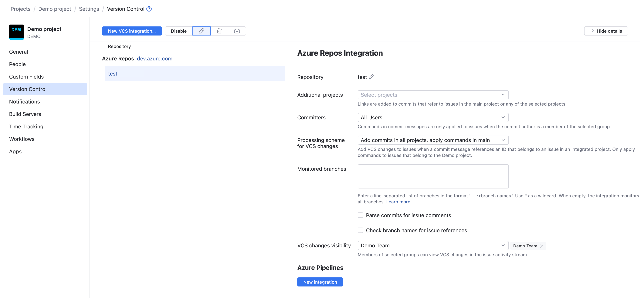Click the Demo project title in sidebar
Screen dimensions: 644x298
pyautogui.click(x=44, y=29)
